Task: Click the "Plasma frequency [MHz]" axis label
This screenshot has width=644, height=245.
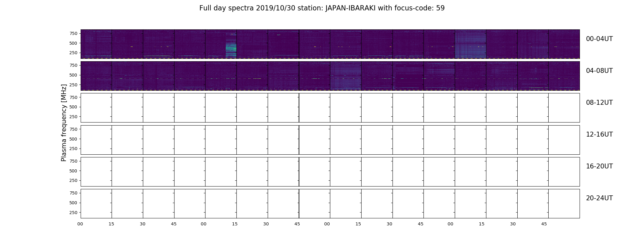Action: [64, 123]
